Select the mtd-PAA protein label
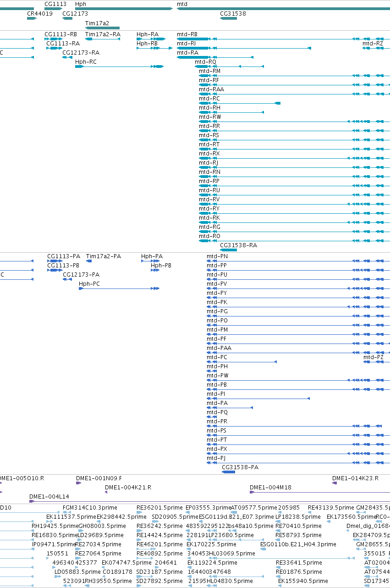390x588 pixels. (219, 348)
